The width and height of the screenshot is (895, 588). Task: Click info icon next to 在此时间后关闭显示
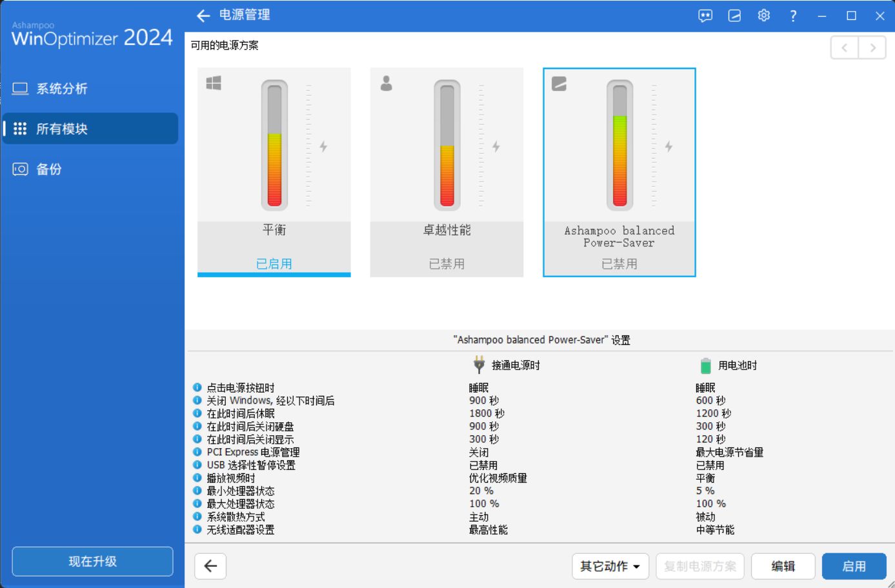tap(197, 439)
